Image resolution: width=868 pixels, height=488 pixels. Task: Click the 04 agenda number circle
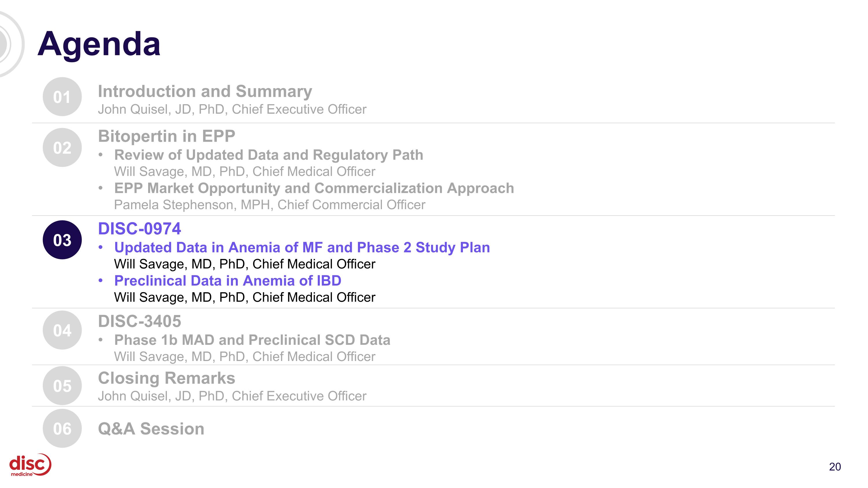click(62, 330)
